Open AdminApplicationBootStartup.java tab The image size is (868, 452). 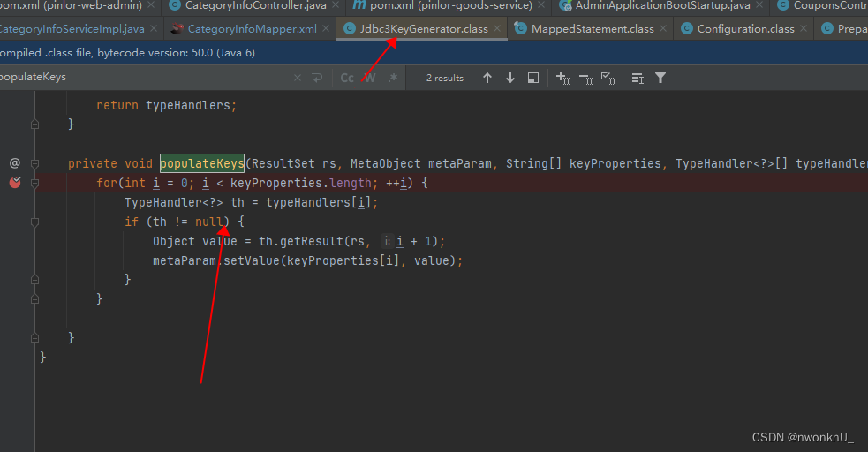coord(662,5)
